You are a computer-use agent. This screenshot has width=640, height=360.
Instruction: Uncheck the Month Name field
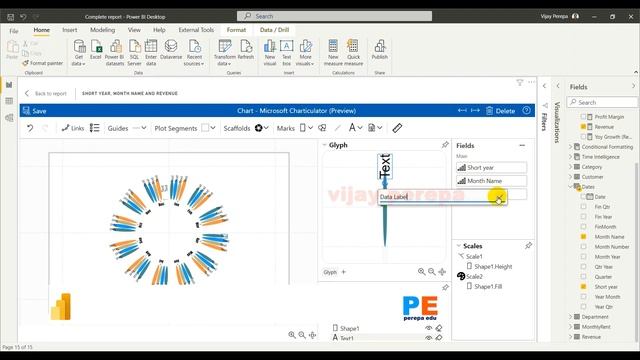pos(583,237)
